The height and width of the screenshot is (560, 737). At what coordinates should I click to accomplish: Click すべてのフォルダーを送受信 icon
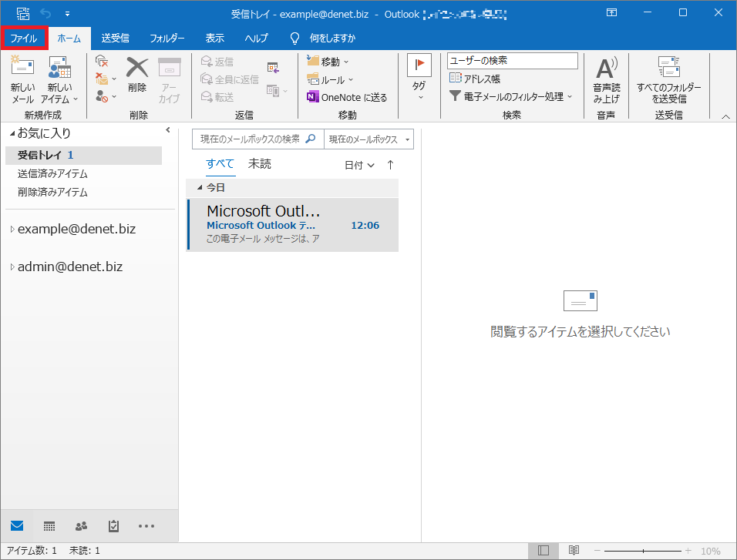669,79
